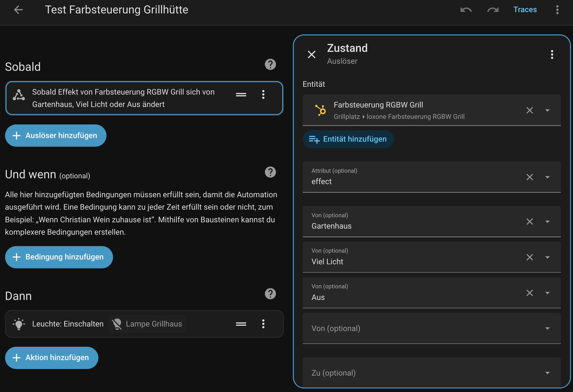Click help icon next to Dann
Image resolution: width=573 pixels, height=392 pixels.
(270, 294)
